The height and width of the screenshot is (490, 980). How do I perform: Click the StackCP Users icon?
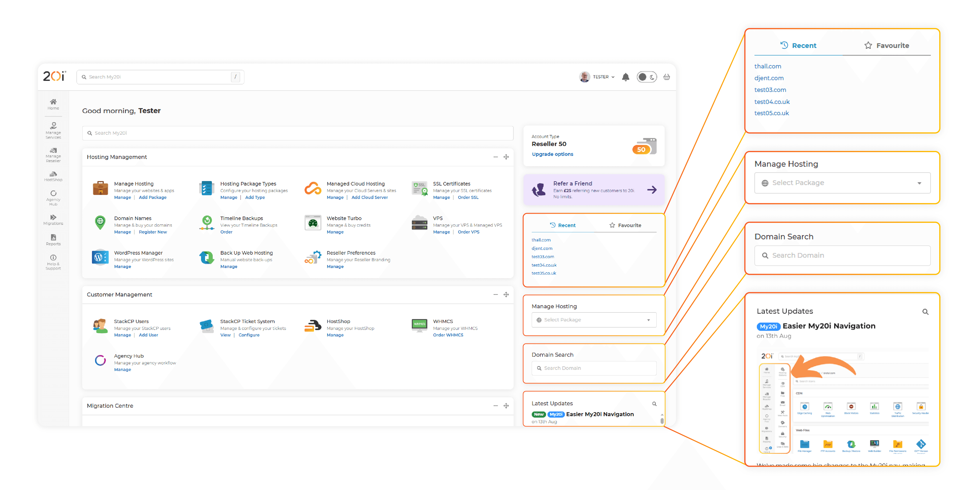click(x=100, y=326)
